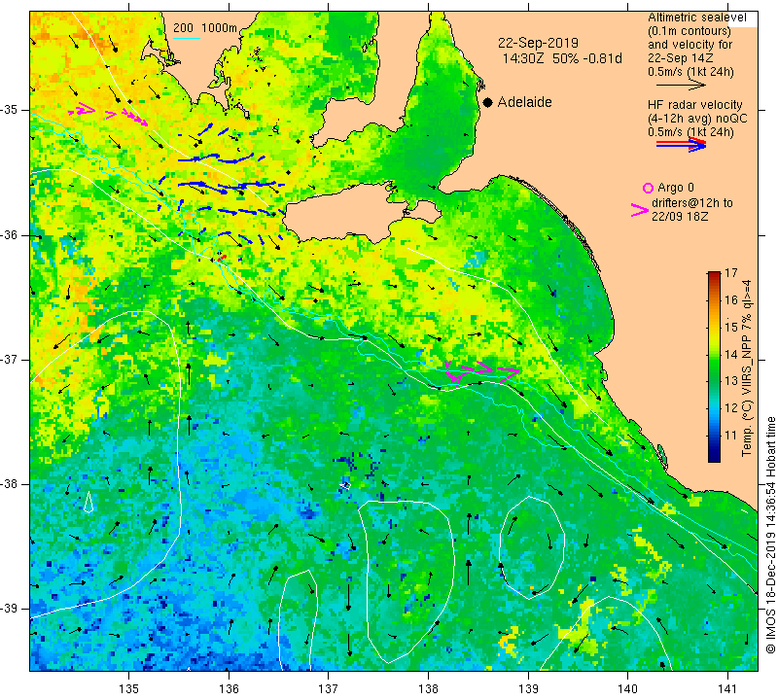Click the magenta Argo float circle in legend
This screenshot has width=778, height=700.
[648, 188]
